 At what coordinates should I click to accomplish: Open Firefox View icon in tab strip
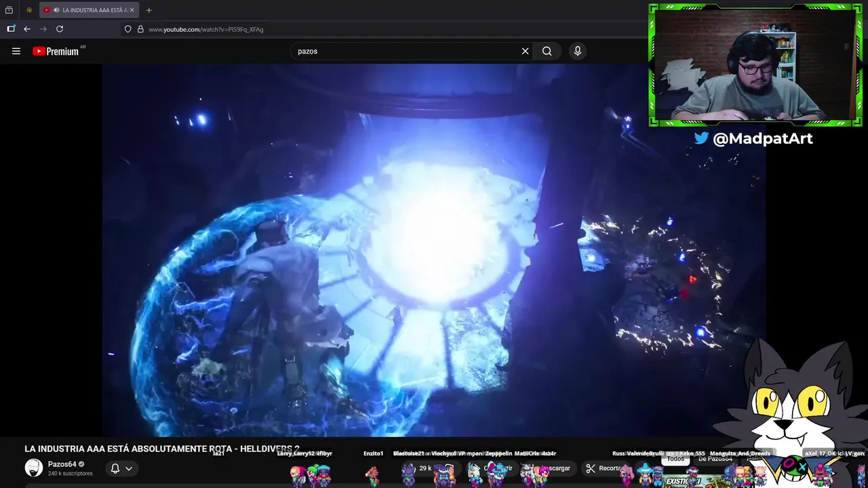coord(9,10)
